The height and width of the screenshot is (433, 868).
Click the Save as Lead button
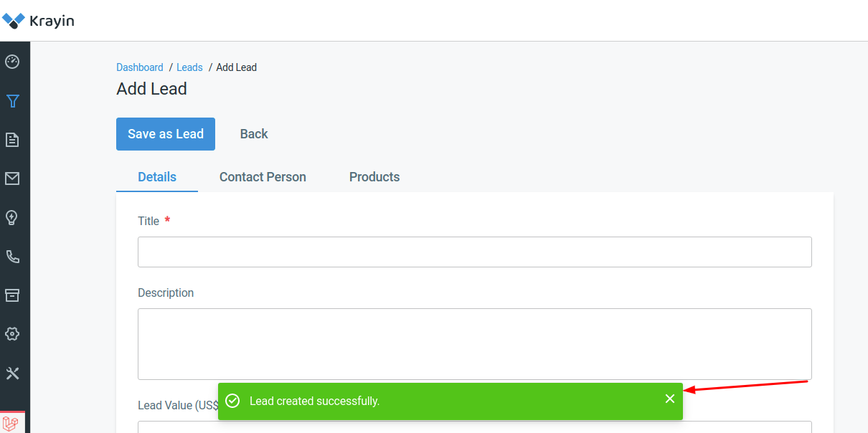pyautogui.click(x=165, y=133)
